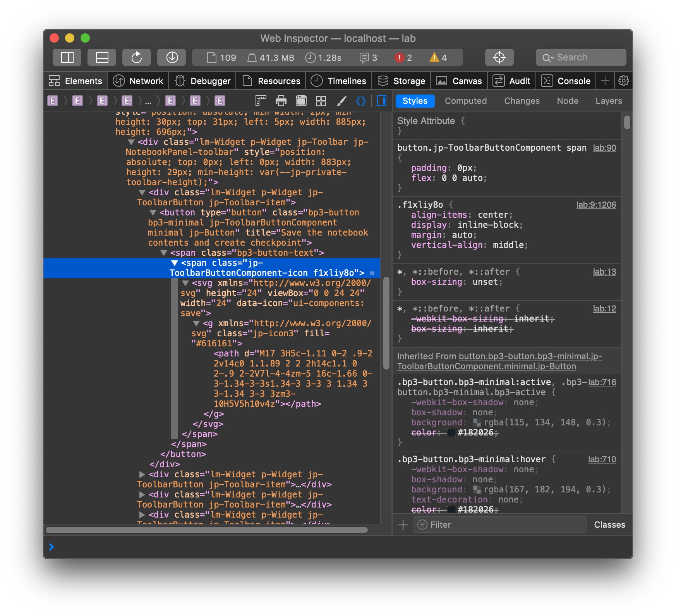Switch to the Canvas tab
The height and width of the screenshot is (616, 676).
[459, 81]
